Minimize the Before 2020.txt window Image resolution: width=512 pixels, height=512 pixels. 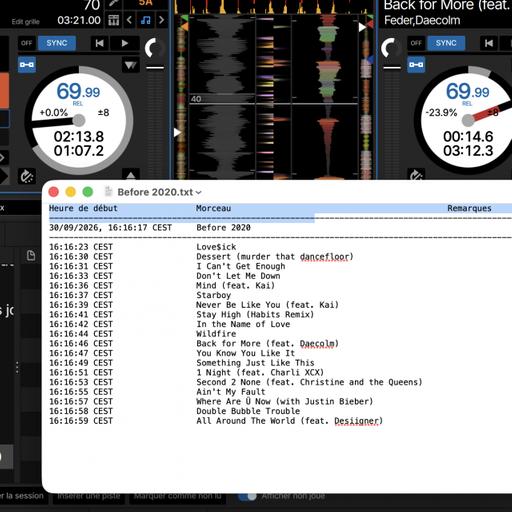coord(71,192)
